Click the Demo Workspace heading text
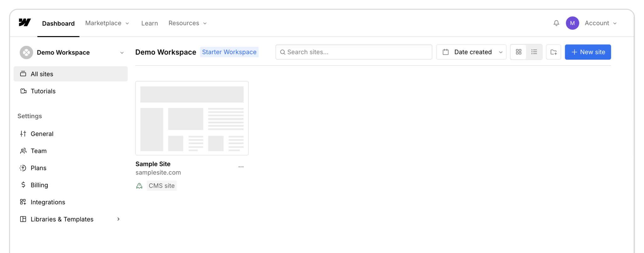The width and height of the screenshot is (644, 253). click(x=166, y=52)
